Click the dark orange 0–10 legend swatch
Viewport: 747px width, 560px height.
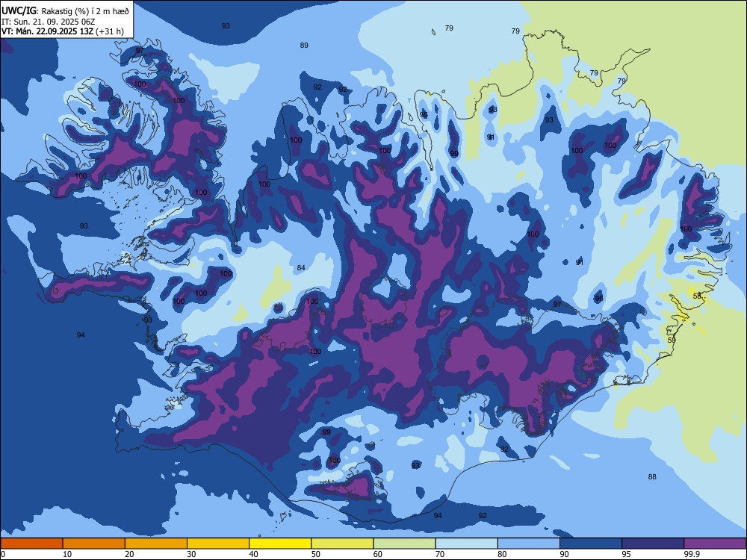tap(31, 544)
